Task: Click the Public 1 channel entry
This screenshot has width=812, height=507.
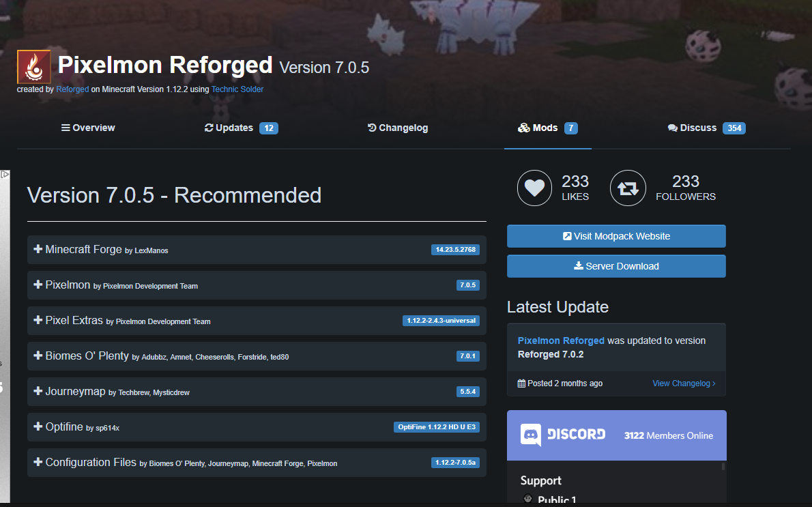Action: tap(557, 499)
